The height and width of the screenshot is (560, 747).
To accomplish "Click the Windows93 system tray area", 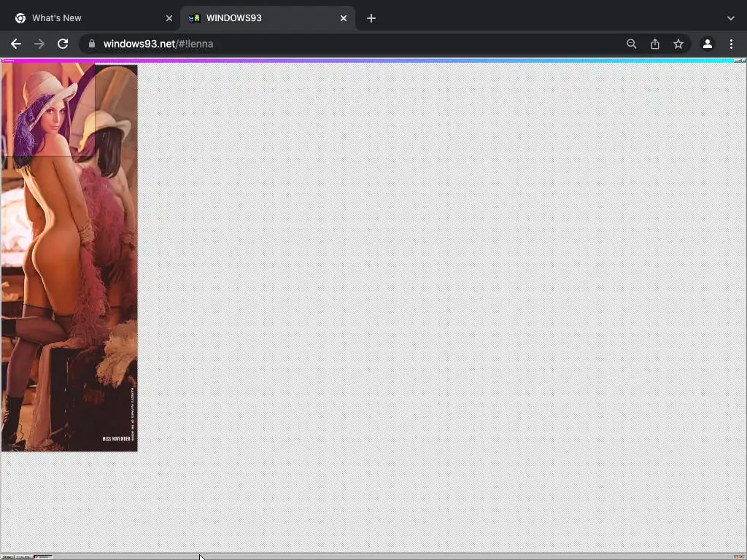I will [x=740, y=556].
